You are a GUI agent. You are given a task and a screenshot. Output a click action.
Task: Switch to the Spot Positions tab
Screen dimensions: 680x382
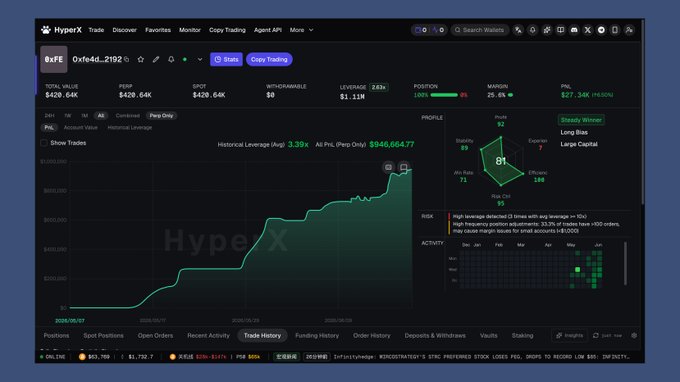[103, 336]
